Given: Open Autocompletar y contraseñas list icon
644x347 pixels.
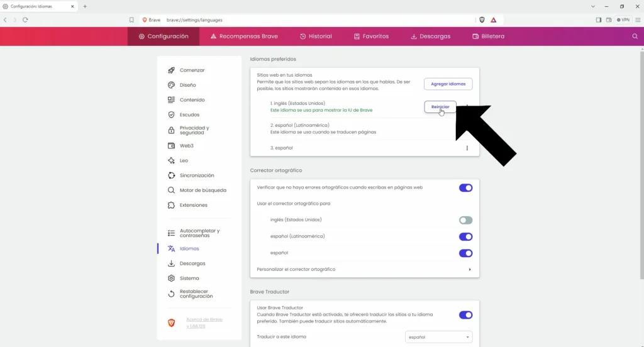Looking at the screenshot, I should (171, 233).
